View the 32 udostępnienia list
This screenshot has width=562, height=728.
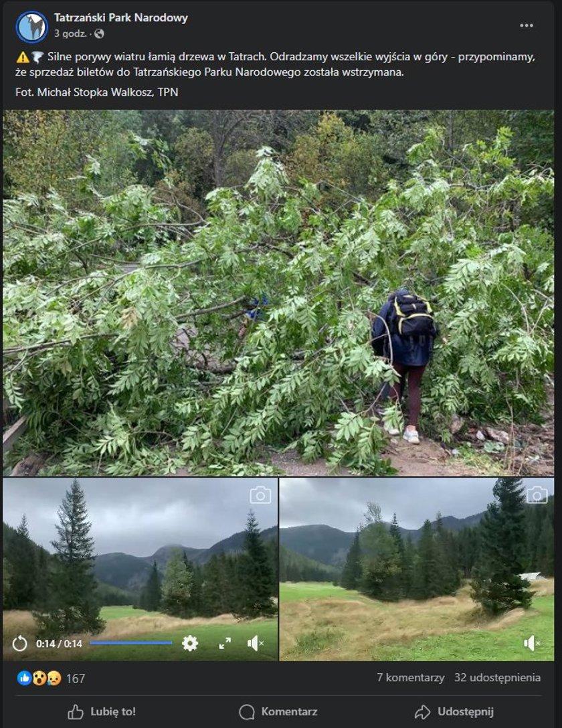pyautogui.click(x=497, y=677)
